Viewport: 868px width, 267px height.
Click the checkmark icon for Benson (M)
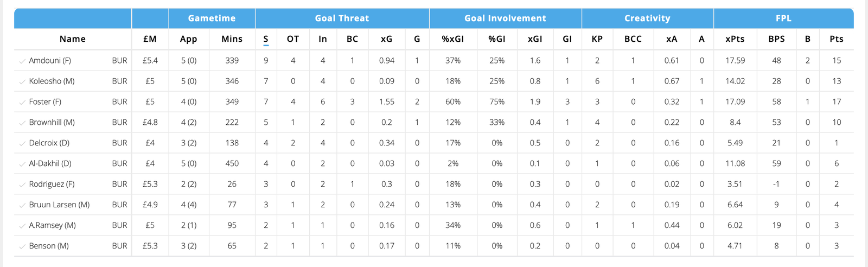(22, 246)
